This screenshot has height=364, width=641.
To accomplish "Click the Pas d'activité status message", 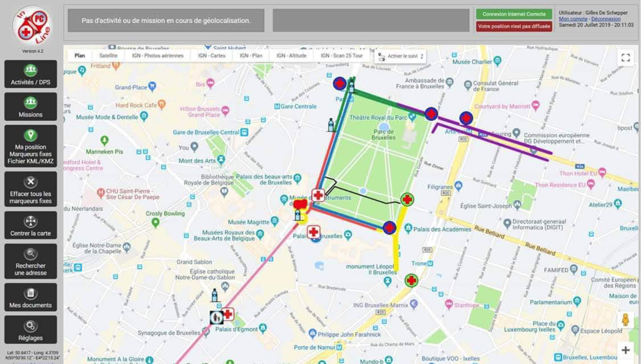I will tap(166, 21).
